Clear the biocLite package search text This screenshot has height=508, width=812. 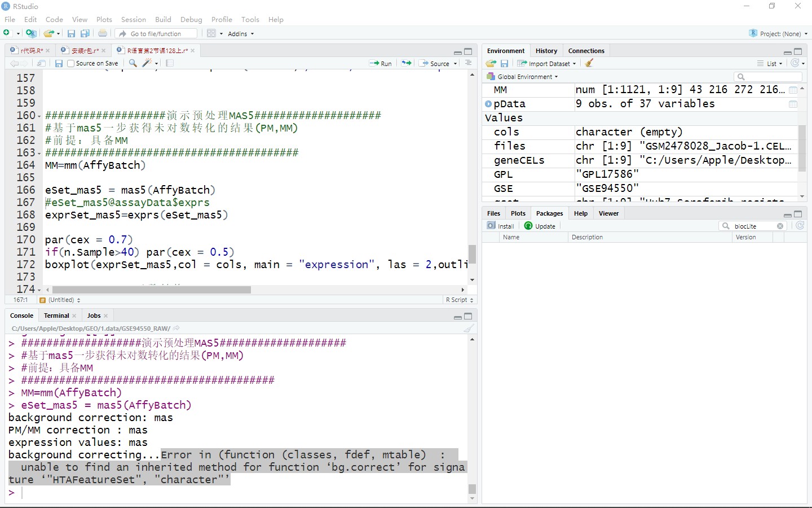(x=780, y=226)
